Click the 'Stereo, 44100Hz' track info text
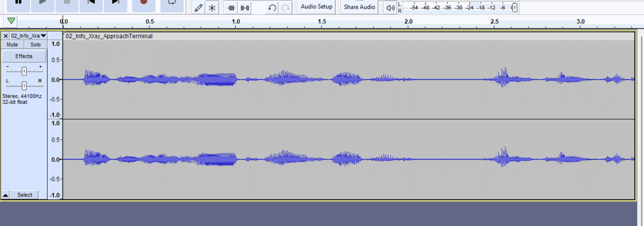Screen dimensions: 644x226 22,96
